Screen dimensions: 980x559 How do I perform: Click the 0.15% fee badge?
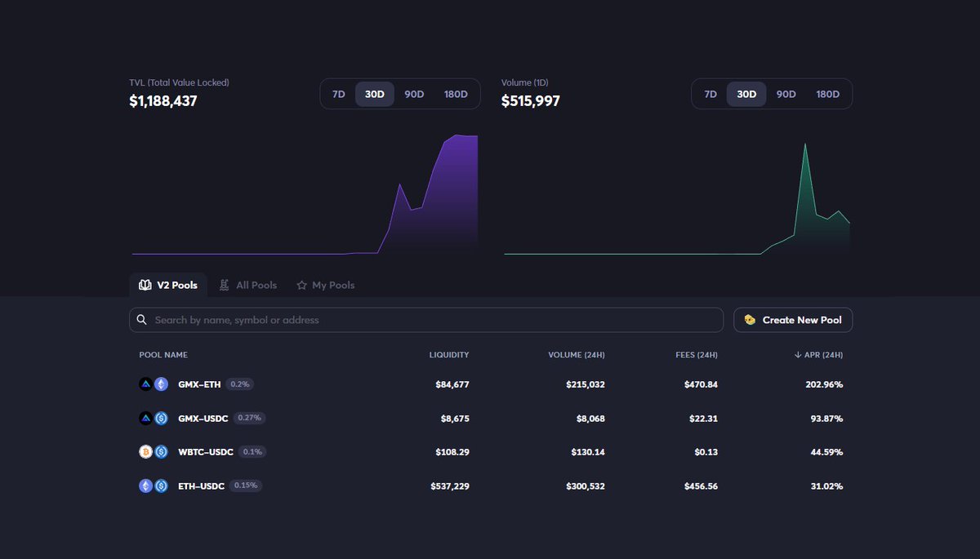(x=246, y=486)
